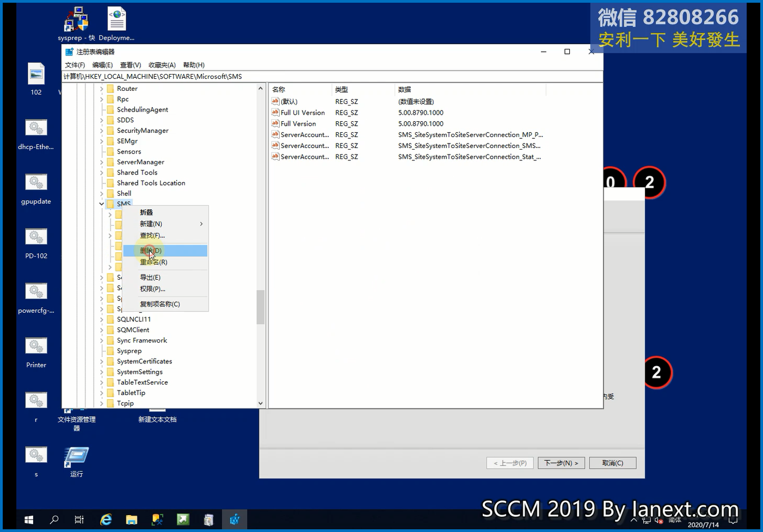Open the Printer desktop script
763x532 pixels.
[x=36, y=352]
